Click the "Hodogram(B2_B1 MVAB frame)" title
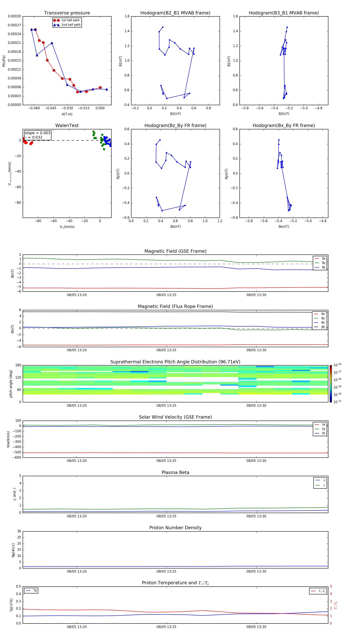Viewport: 351px width, 644px height. click(175, 13)
